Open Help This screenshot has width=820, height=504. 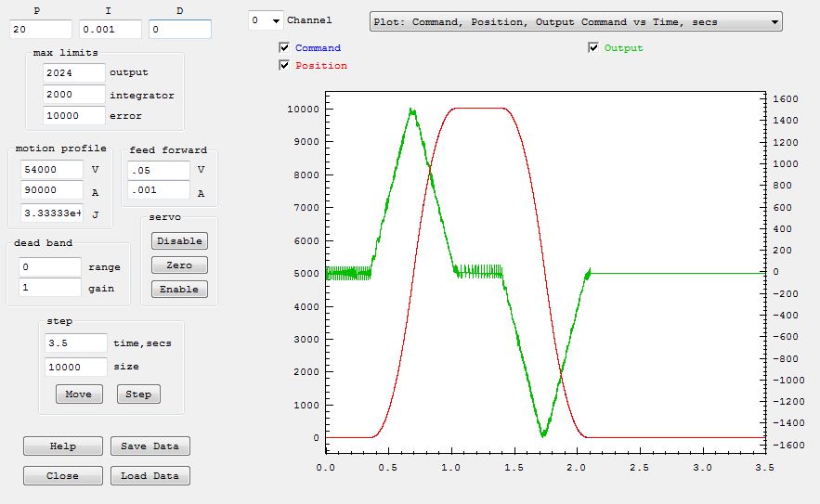(x=63, y=446)
